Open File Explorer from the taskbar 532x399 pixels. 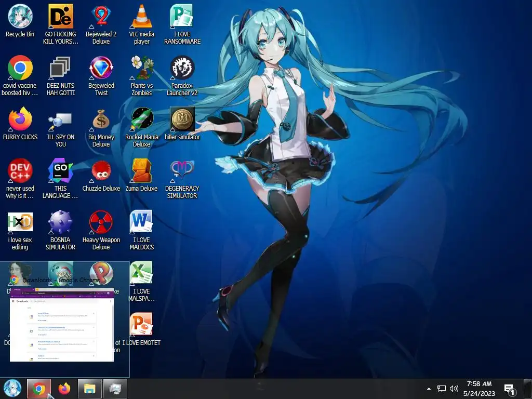tap(89, 389)
